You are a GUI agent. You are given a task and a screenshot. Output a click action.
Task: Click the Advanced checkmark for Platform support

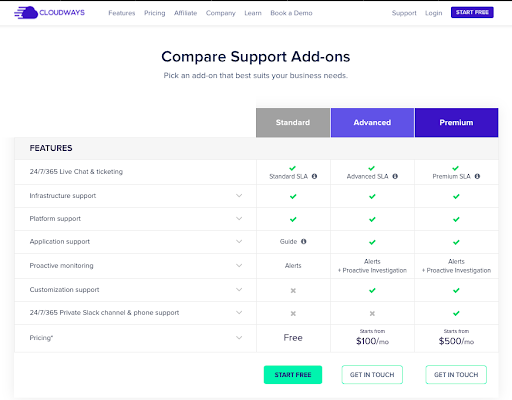(372, 219)
